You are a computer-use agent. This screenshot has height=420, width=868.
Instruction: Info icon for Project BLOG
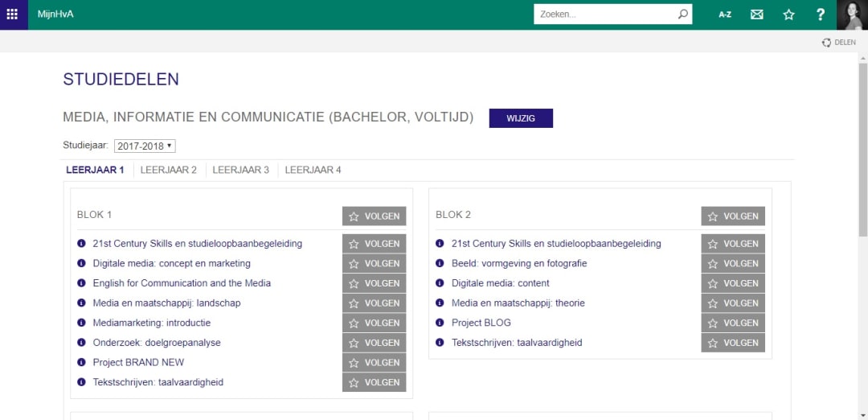440,323
